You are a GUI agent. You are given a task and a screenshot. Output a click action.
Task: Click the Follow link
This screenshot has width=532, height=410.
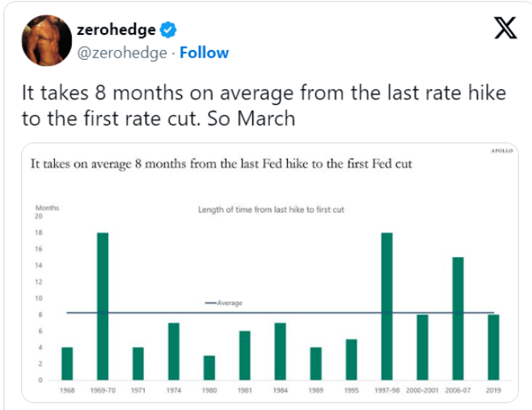[x=204, y=53]
